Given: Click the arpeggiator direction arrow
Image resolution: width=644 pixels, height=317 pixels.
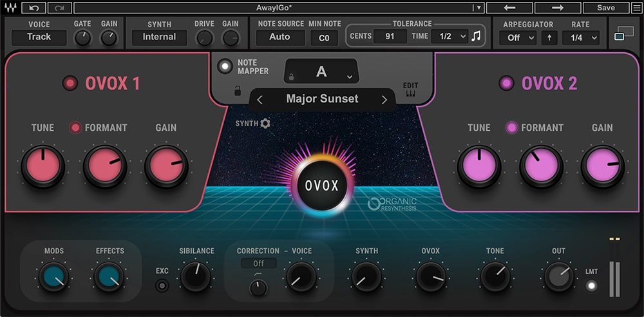Looking at the screenshot, I should click(549, 37).
